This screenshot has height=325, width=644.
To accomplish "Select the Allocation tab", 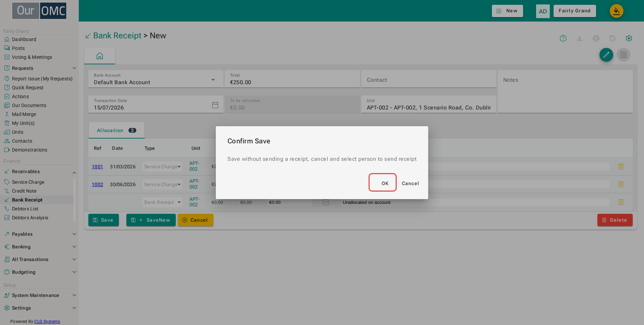I will 116,130.
